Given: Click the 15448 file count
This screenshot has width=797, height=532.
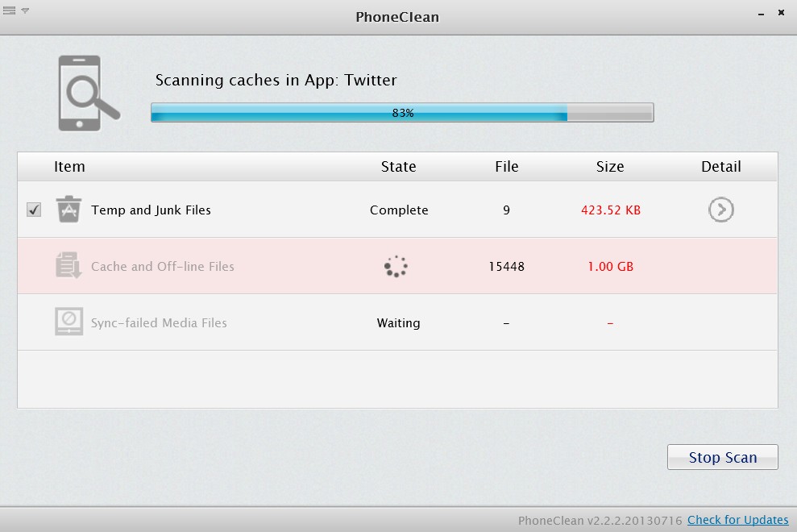Looking at the screenshot, I should click(x=506, y=267).
